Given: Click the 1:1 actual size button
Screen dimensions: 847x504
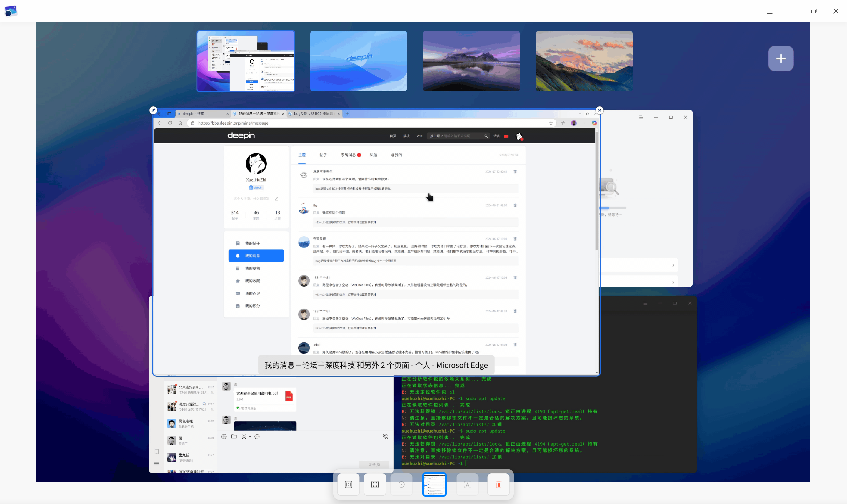Looking at the screenshot, I should click(x=349, y=484).
